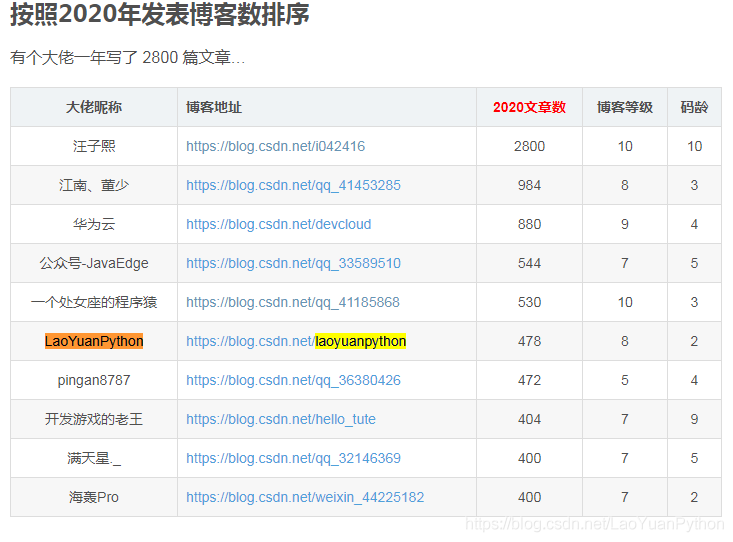This screenshot has height=542, width=733.
Task: Open link https://blog.csdn.net/qq_33589510
Action: [293, 263]
